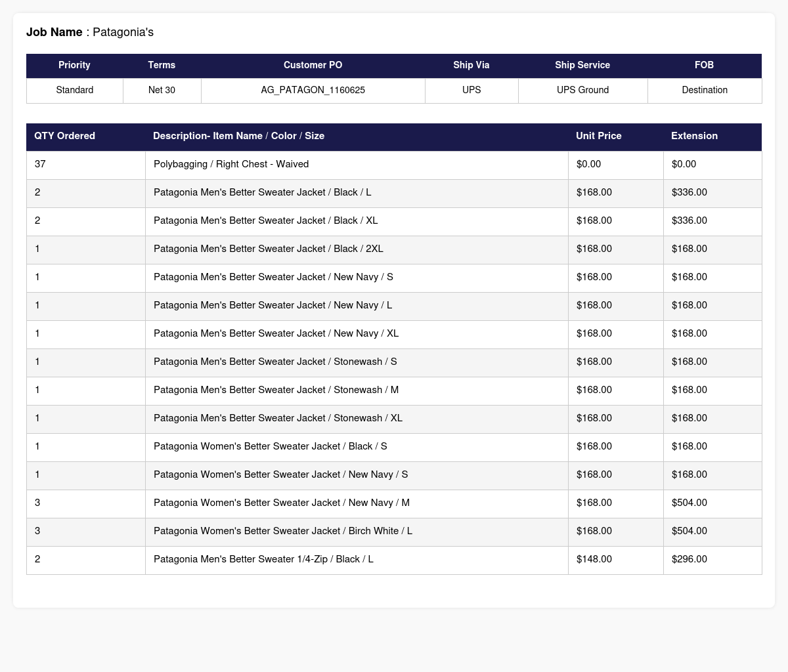The height and width of the screenshot is (672, 788).
Task: Click the UPS Ground cell
Action: [x=582, y=91]
